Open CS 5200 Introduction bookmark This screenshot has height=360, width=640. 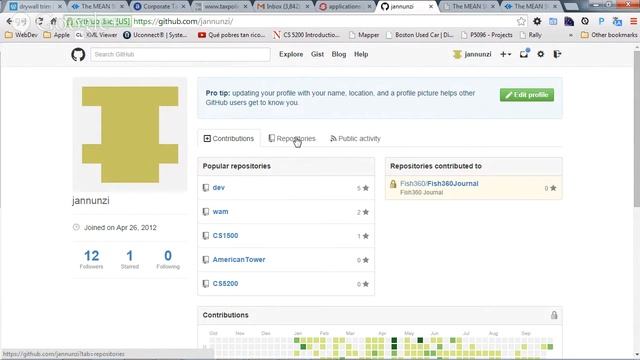(306, 35)
